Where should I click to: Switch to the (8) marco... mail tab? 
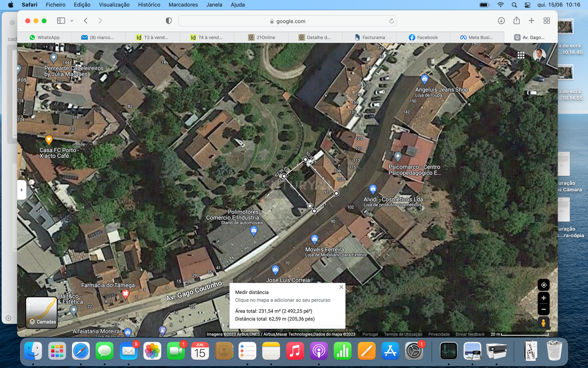point(98,37)
